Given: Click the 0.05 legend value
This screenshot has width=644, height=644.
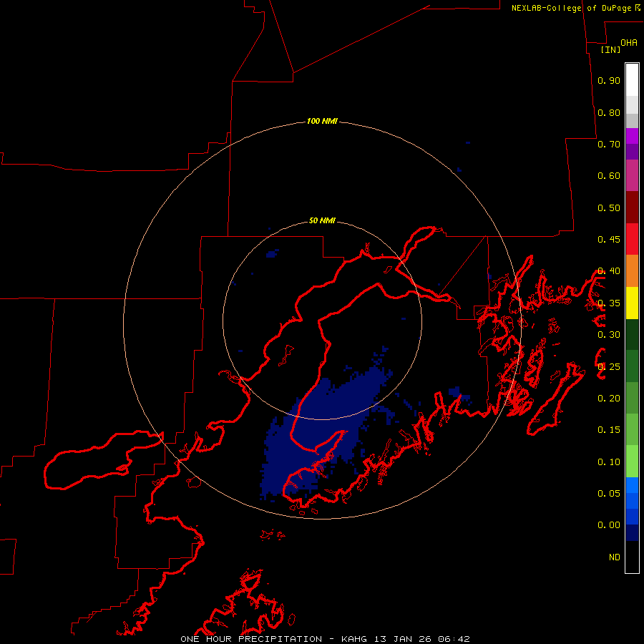Looking at the screenshot, I should point(609,493).
